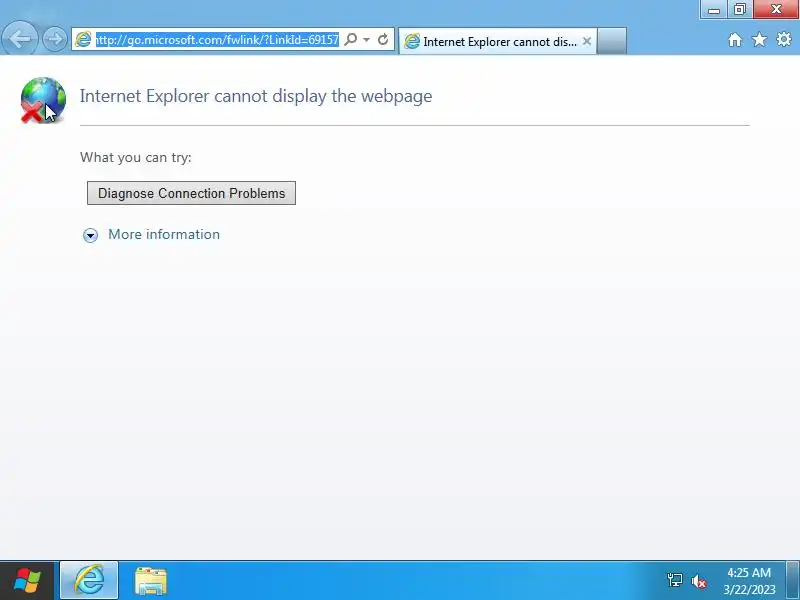
Task: Open the address bar autocomplete dropdown arrow
Action: coord(366,39)
